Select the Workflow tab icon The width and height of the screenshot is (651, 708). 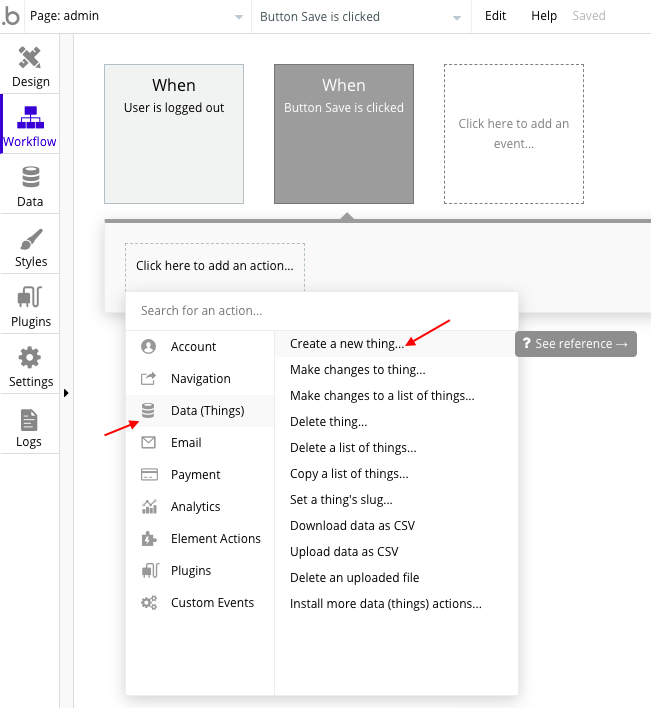30,117
